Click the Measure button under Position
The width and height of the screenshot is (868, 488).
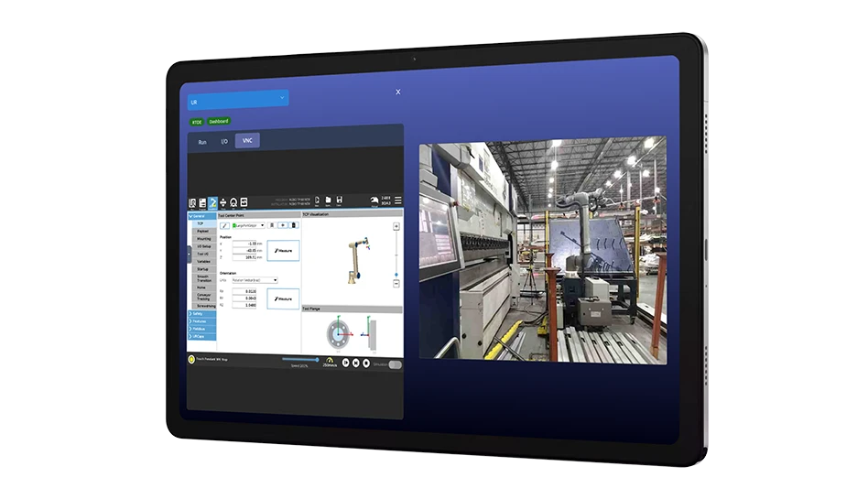tap(283, 251)
